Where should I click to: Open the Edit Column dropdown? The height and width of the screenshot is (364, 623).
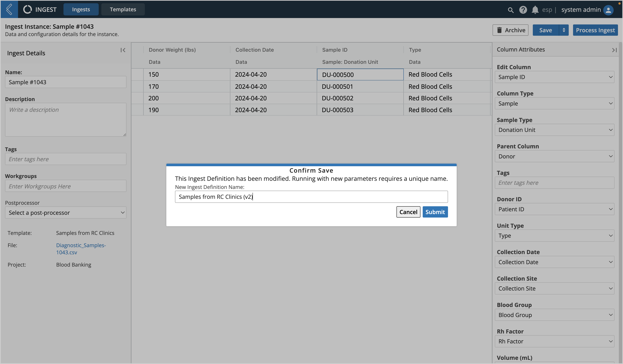coord(554,77)
